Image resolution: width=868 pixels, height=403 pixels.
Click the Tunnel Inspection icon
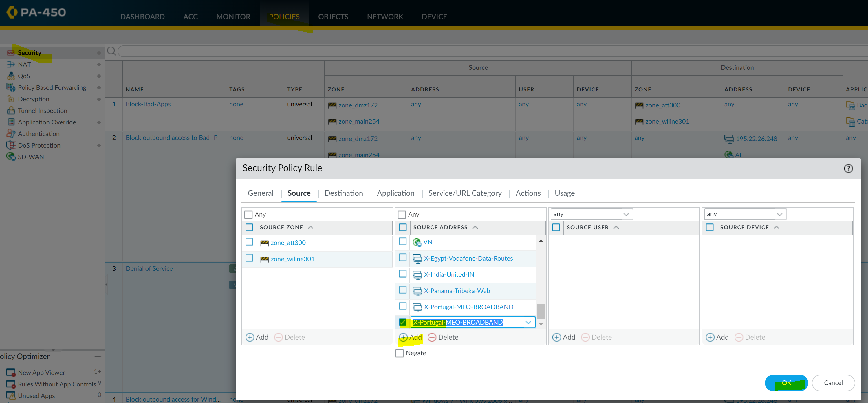[x=11, y=111]
